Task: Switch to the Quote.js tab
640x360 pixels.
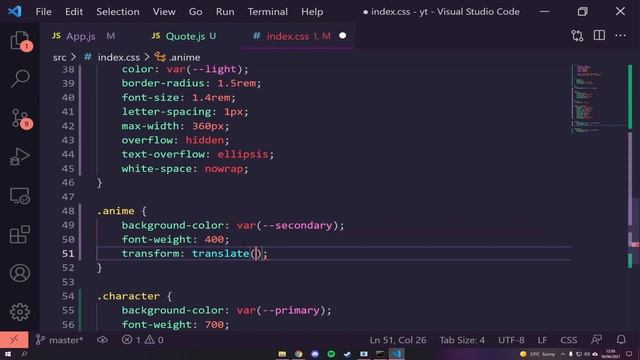Action: tap(184, 36)
